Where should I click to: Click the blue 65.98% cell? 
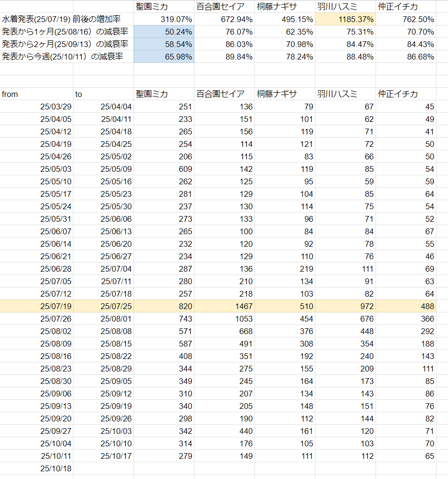(x=164, y=57)
